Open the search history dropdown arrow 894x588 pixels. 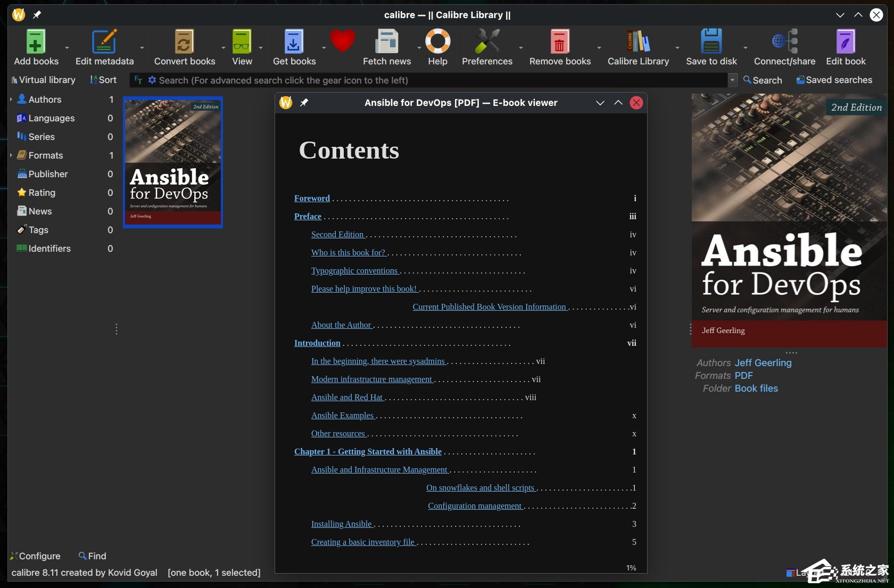[x=732, y=80]
